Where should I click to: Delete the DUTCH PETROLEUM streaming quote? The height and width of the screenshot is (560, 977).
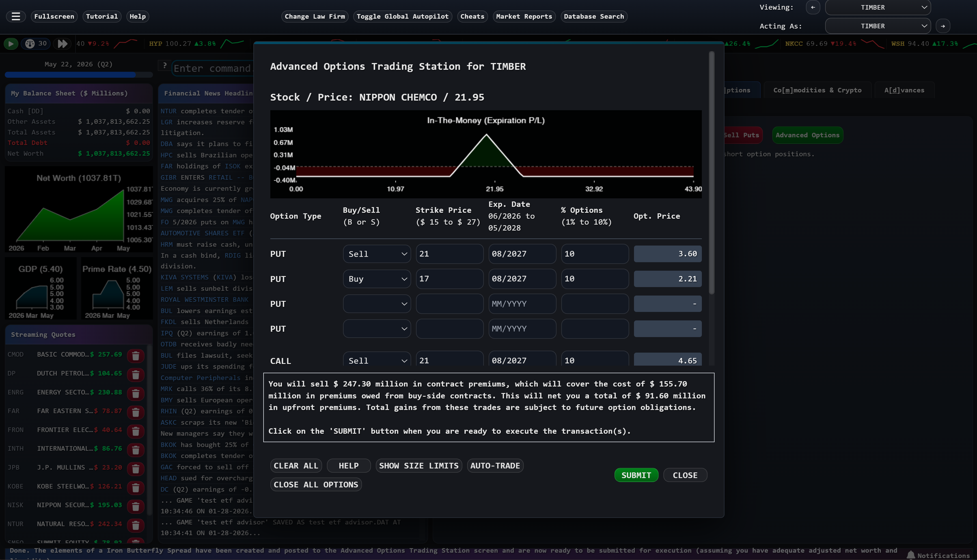(135, 375)
